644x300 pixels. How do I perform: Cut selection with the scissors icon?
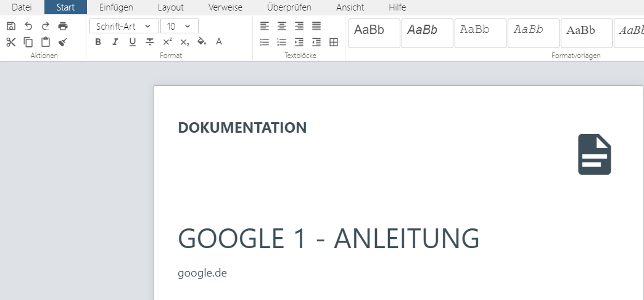tap(11, 42)
